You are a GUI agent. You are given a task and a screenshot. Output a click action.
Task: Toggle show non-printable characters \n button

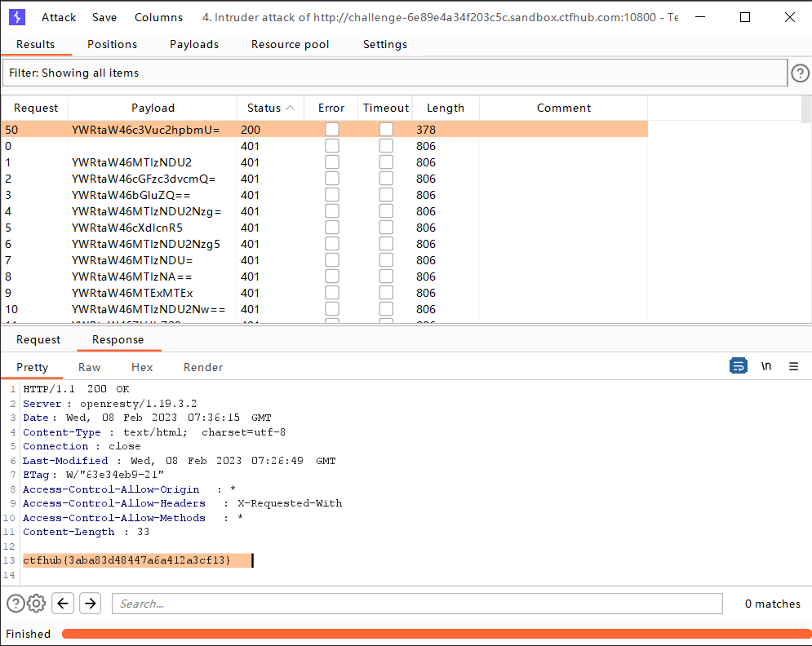(765, 367)
